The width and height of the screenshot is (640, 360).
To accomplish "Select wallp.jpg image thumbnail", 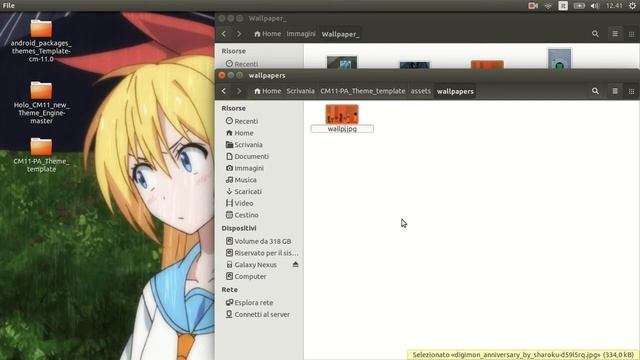I will (x=342, y=114).
